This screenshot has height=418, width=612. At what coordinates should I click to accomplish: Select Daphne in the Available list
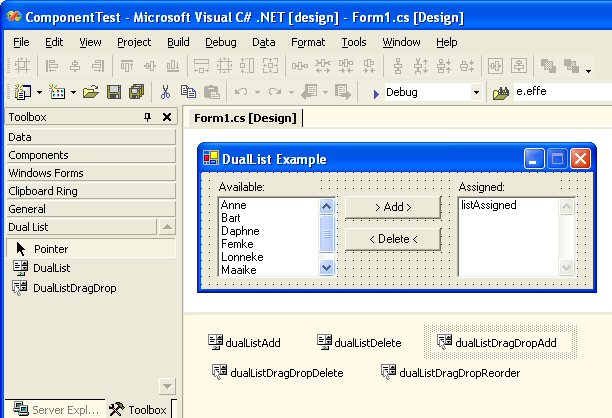coord(240,231)
